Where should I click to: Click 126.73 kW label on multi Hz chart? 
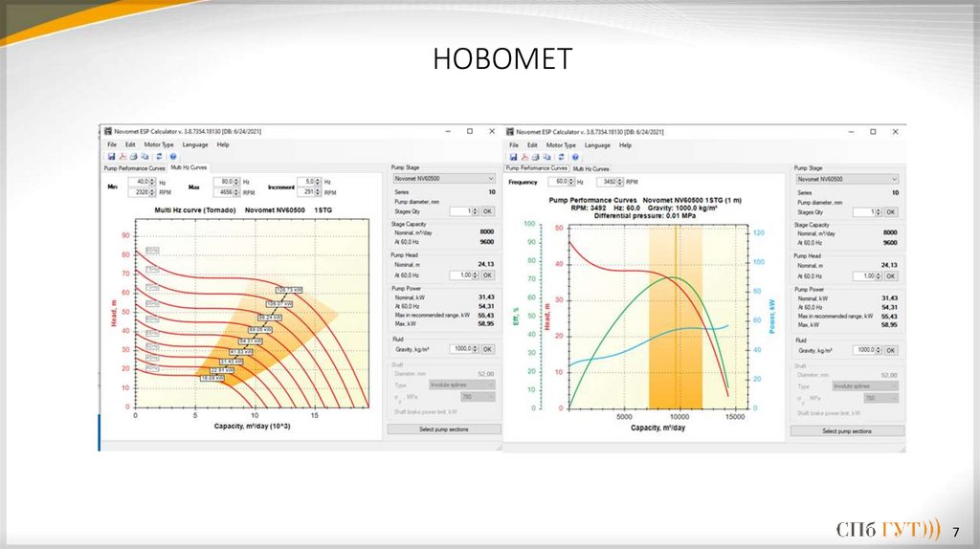tap(289, 291)
